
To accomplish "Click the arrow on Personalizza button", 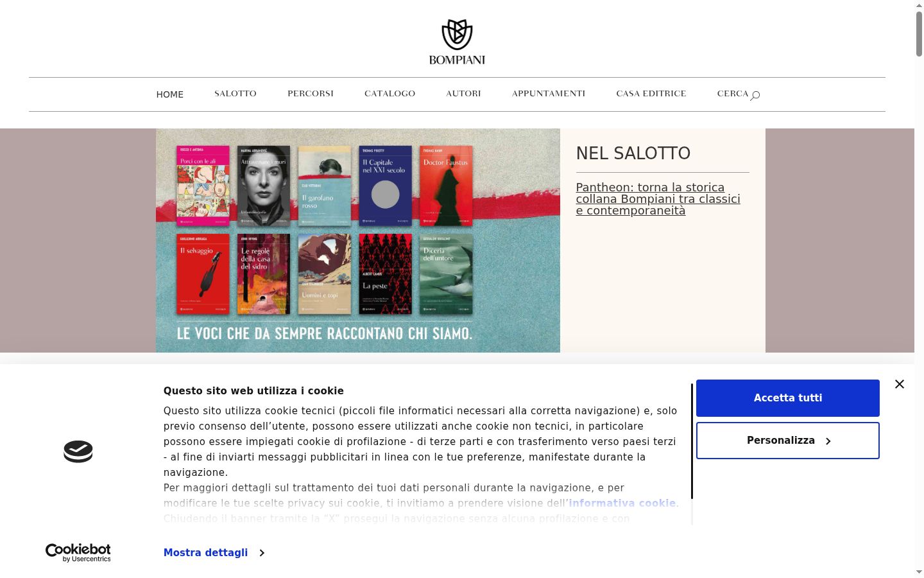I will tap(828, 441).
